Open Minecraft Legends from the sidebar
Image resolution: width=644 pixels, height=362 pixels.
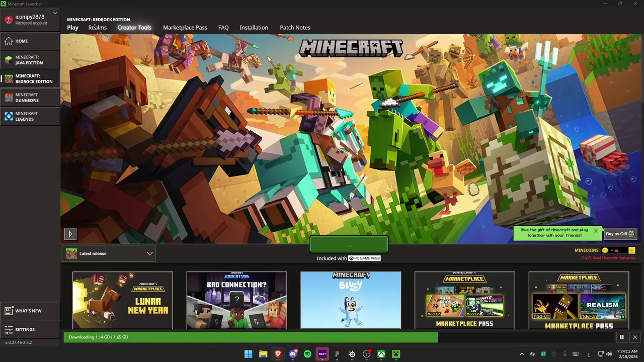(30, 116)
